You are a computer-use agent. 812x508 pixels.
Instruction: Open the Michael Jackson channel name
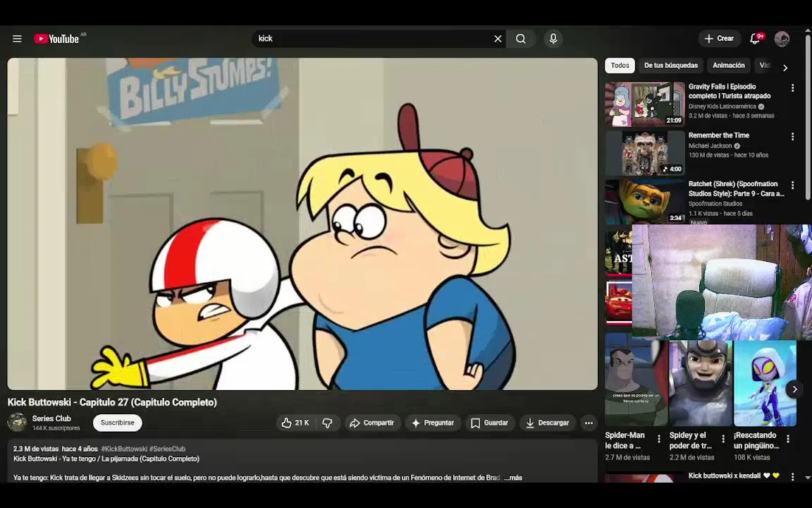710,145
